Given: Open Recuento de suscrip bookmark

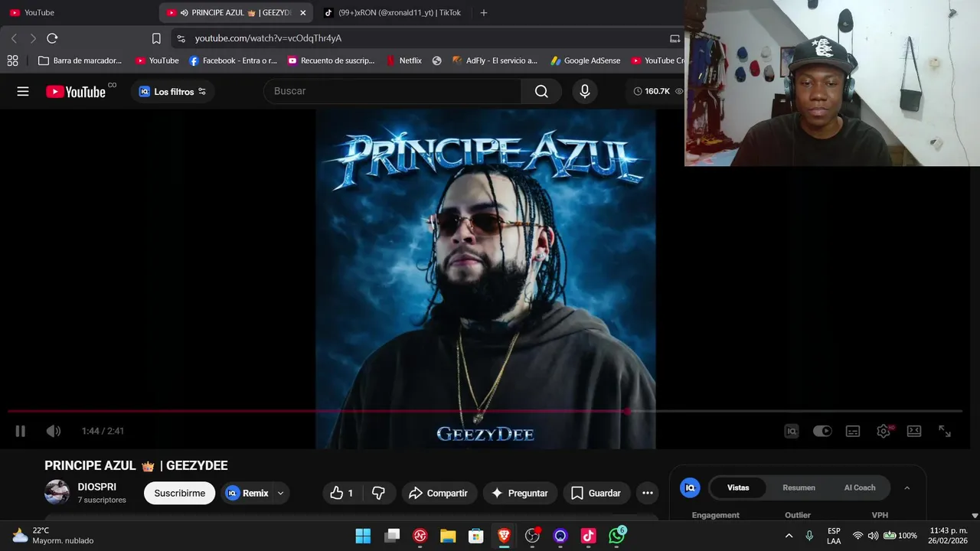Looking at the screenshot, I should pos(331,60).
